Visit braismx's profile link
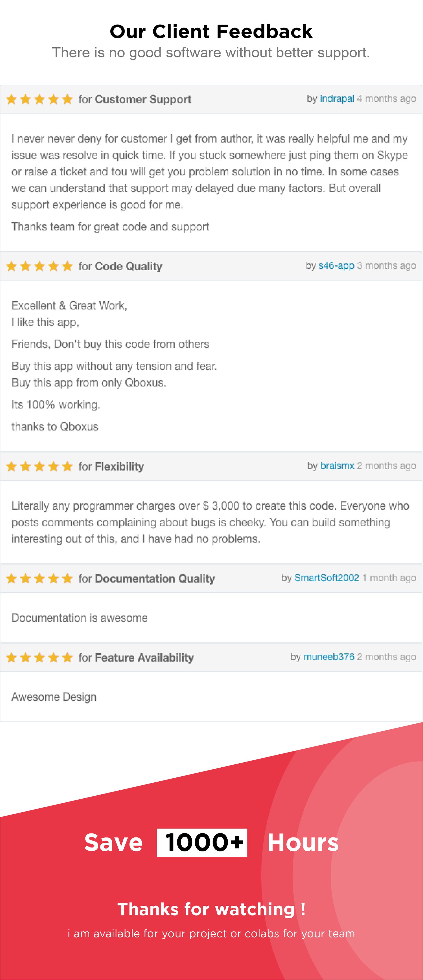Image resolution: width=423 pixels, height=980 pixels. [337, 466]
